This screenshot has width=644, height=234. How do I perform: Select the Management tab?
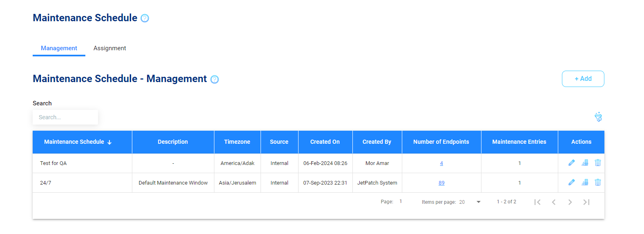(59, 48)
